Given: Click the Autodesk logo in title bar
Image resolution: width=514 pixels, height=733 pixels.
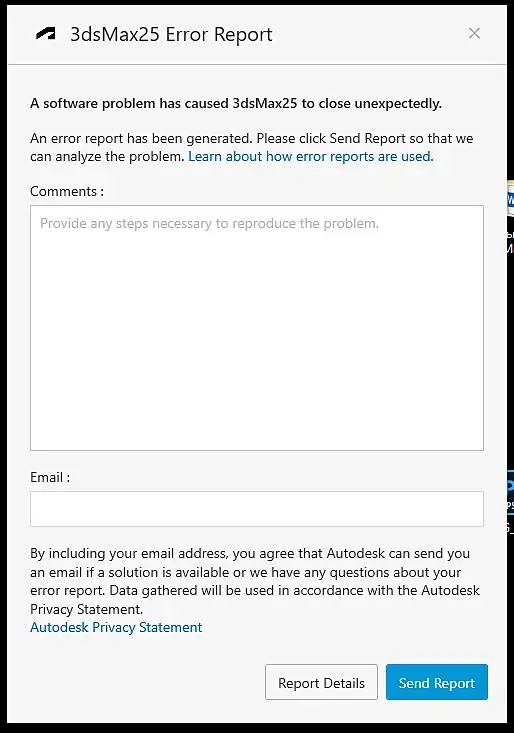Looking at the screenshot, I should (46, 34).
